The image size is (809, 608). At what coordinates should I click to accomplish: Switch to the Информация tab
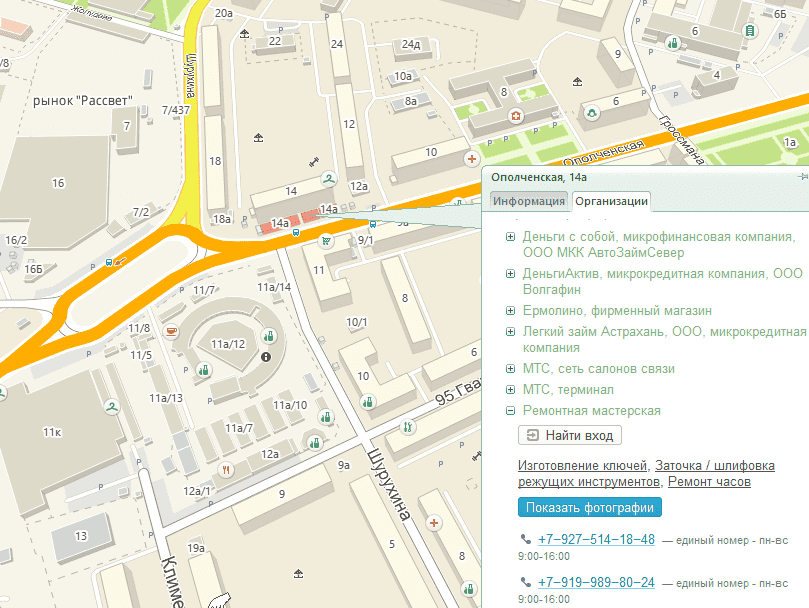point(529,201)
